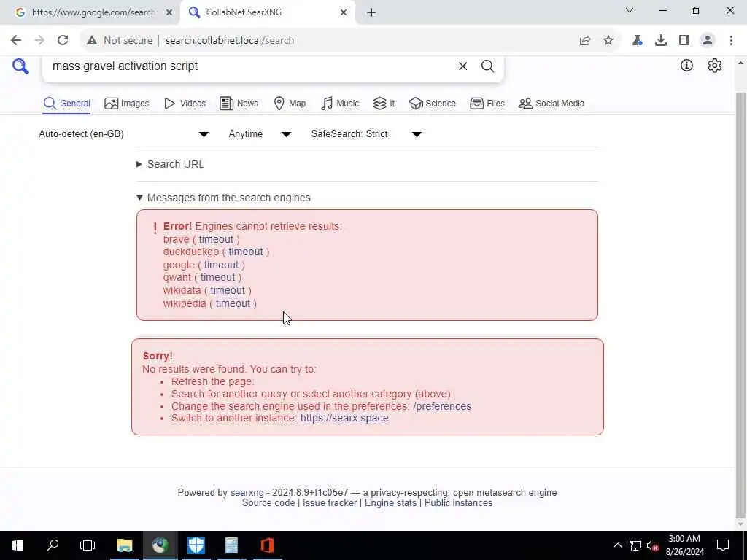Viewport: 747px width, 560px height.
Task: Click the address bar URL
Action: point(230,41)
